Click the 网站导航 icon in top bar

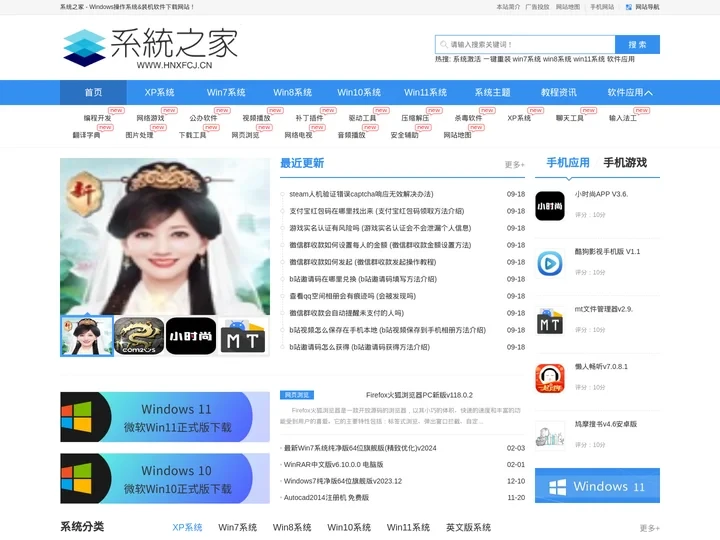[629, 7]
